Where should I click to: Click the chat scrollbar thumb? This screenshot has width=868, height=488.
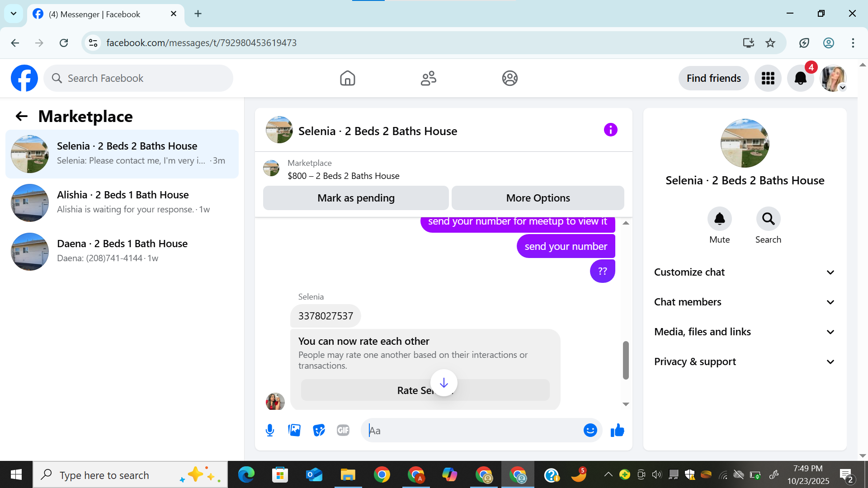coord(626,360)
